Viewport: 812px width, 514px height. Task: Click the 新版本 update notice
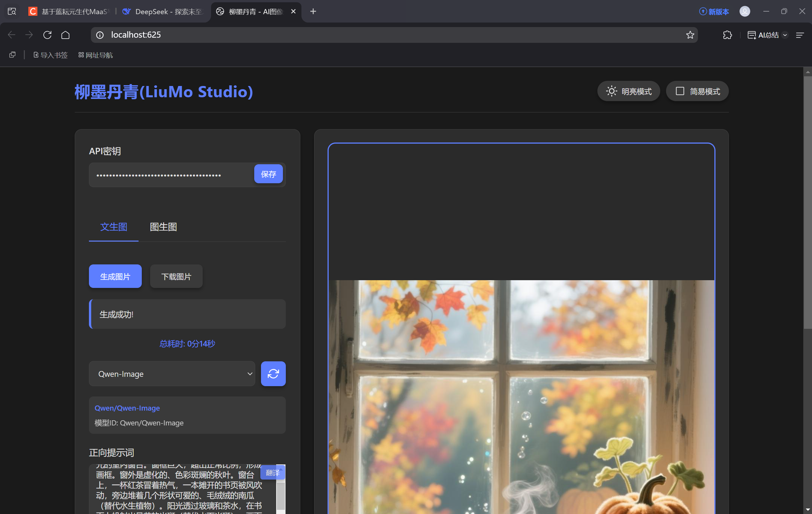click(x=714, y=12)
